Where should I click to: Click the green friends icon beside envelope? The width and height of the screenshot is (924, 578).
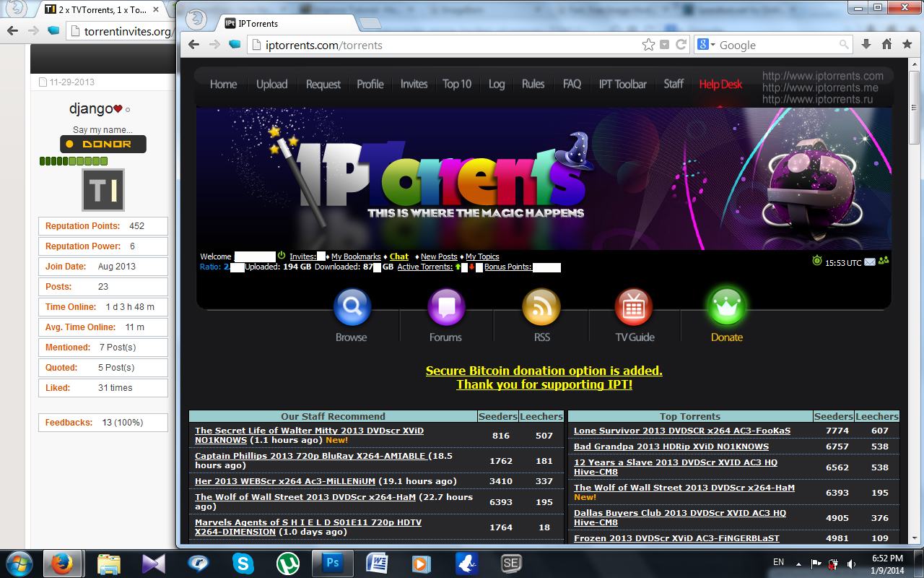884,262
